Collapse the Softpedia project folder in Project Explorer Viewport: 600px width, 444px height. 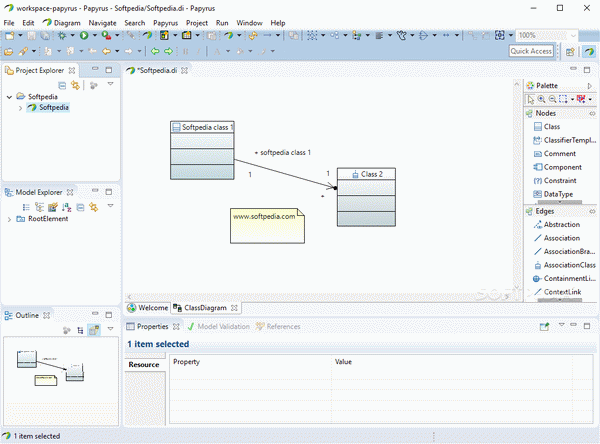click(10, 97)
